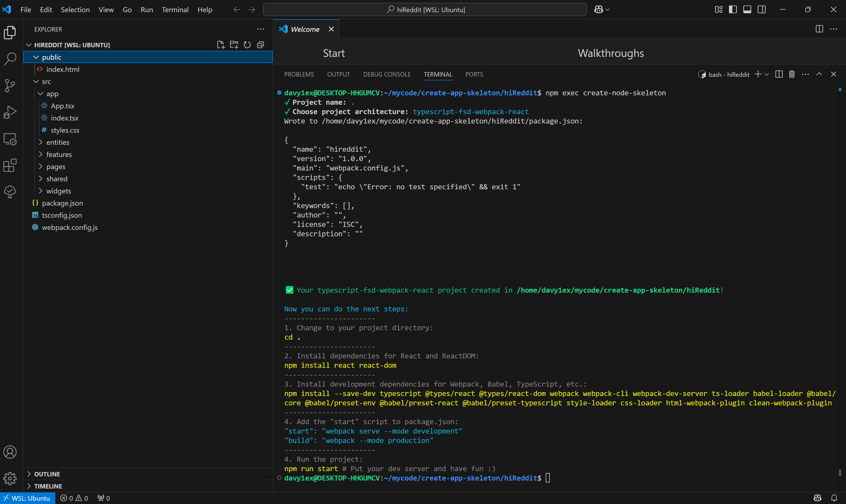
Task: Switch to the PORTS tab
Action: coord(474,74)
